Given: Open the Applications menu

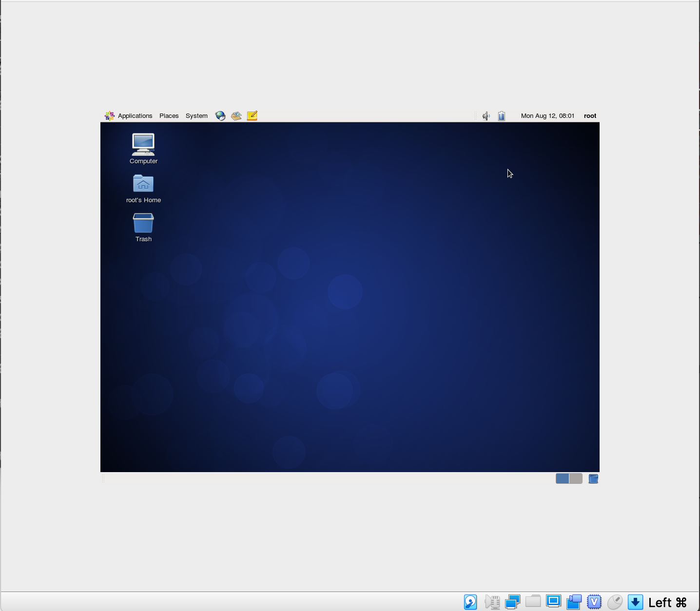Looking at the screenshot, I should [x=129, y=116].
